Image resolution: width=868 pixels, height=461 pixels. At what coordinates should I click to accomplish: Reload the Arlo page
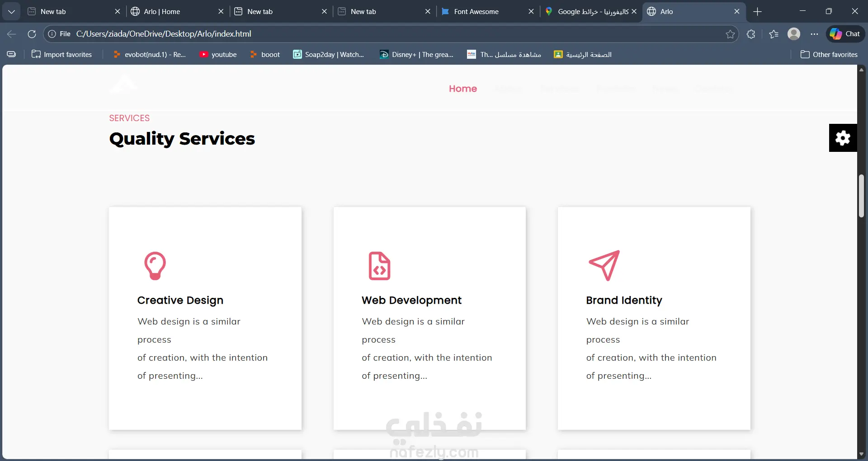[32, 34]
